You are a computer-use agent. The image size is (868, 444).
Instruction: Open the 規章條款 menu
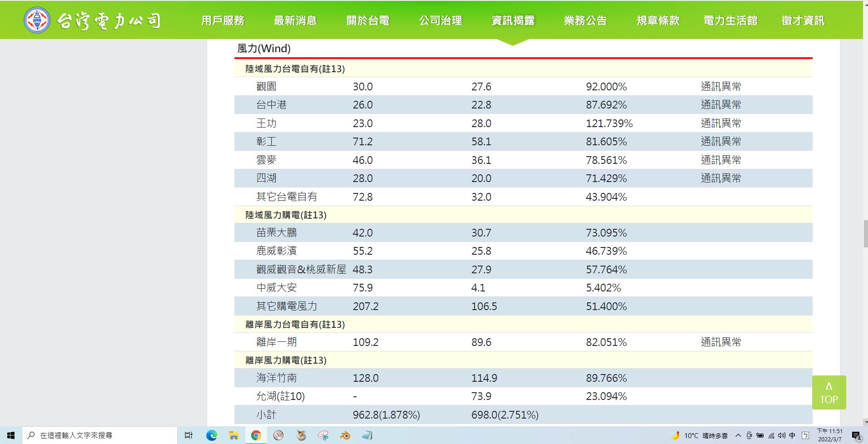pyautogui.click(x=658, y=20)
